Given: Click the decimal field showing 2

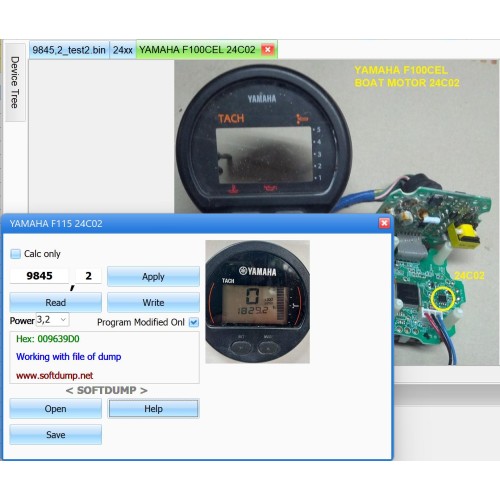Looking at the screenshot, I should coord(88,276).
